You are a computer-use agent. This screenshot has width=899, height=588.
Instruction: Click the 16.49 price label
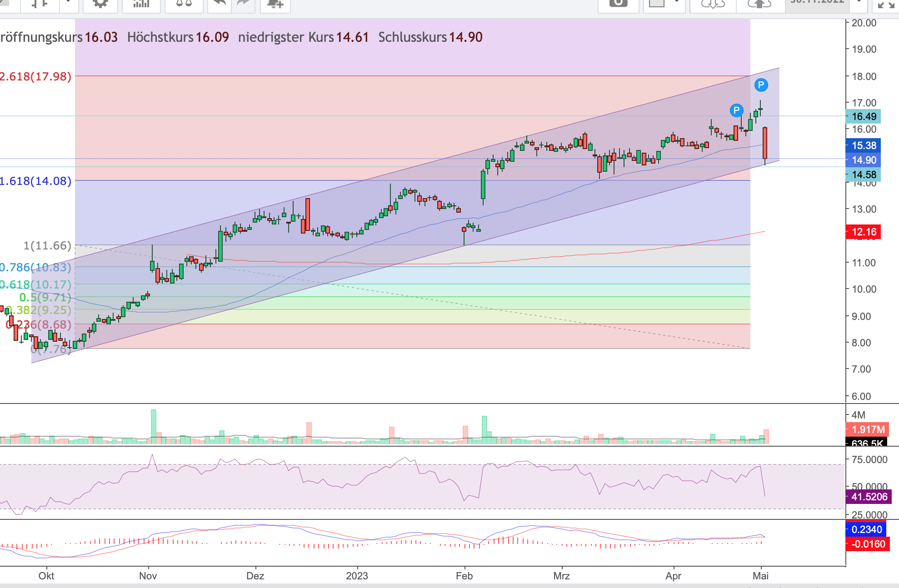point(863,116)
